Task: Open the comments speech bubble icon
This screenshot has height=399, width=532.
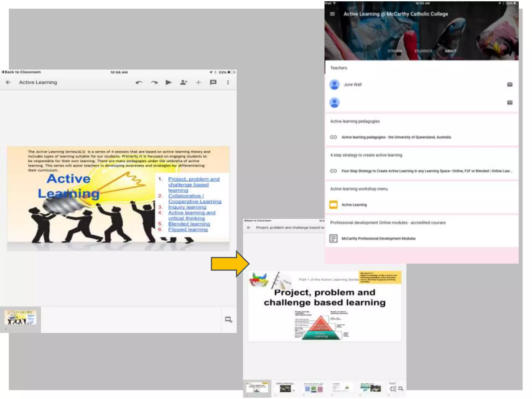Action: (x=213, y=82)
